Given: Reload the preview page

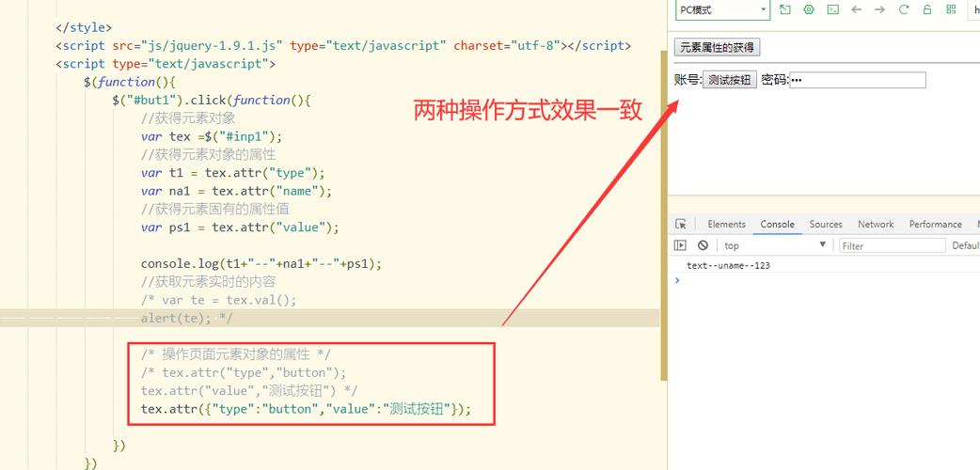Looking at the screenshot, I should (x=904, y=9).
